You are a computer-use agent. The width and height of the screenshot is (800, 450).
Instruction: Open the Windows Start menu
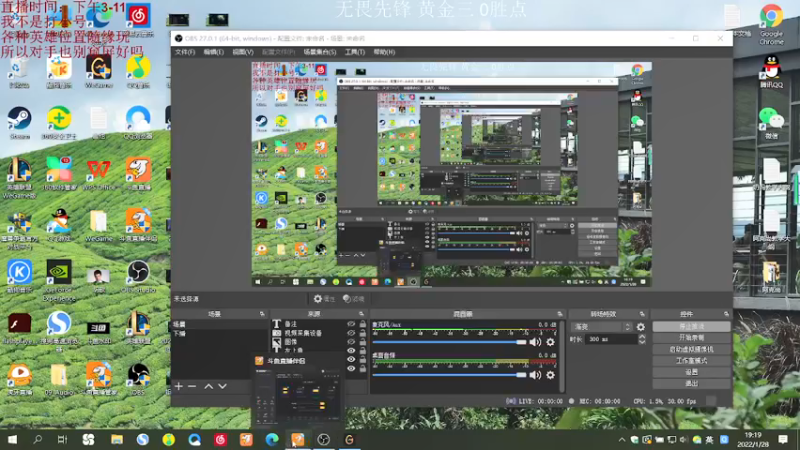coord(12,439)
